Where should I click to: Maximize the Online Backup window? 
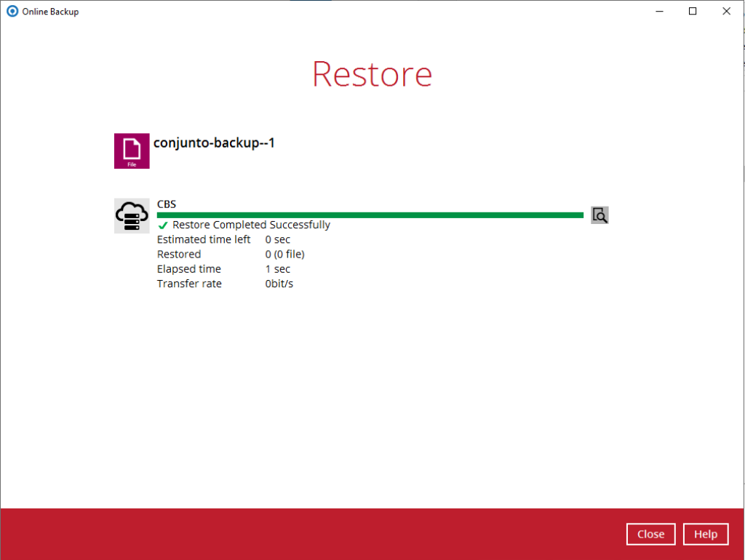tap(693, 11)
